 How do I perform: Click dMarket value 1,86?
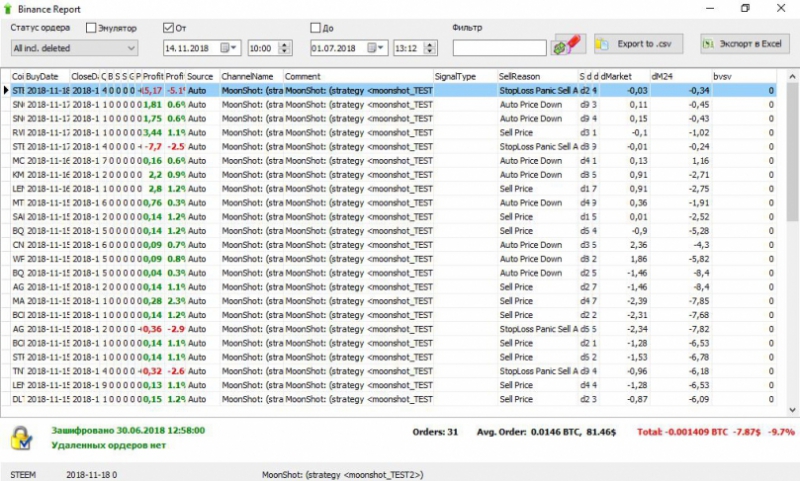click(638, 259)
